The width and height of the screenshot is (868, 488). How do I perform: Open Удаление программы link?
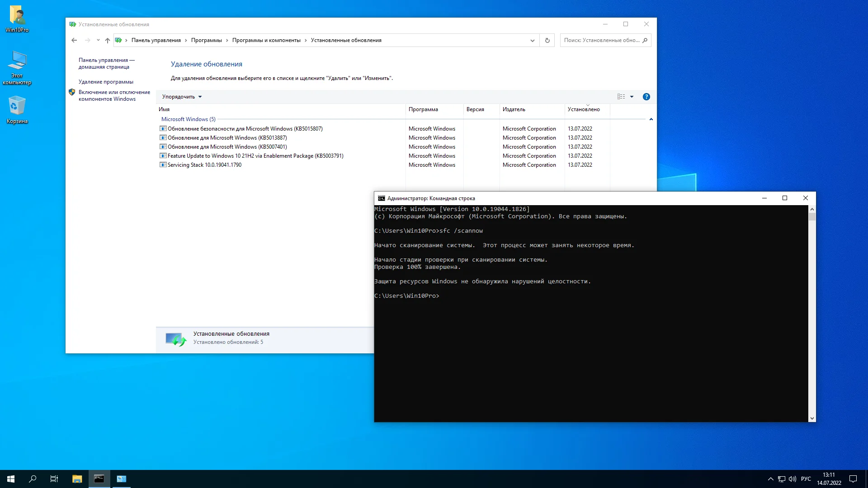point(106,82)
